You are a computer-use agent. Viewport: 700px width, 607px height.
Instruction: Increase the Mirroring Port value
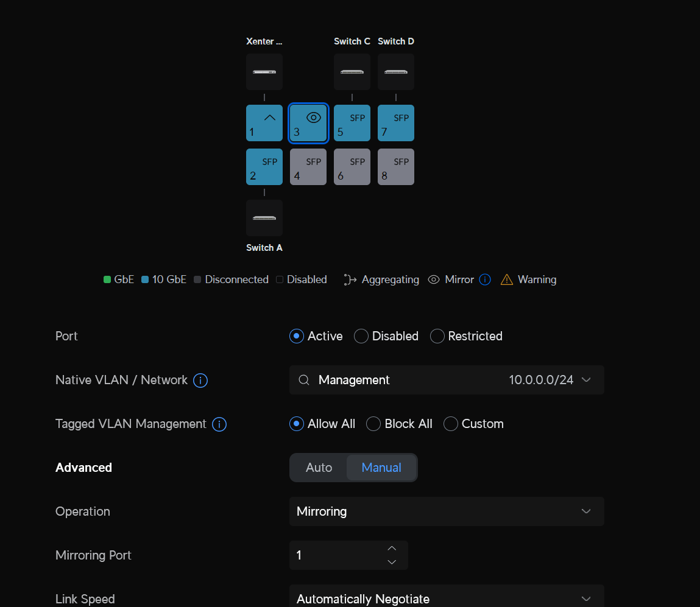click(x=392, y=549)
